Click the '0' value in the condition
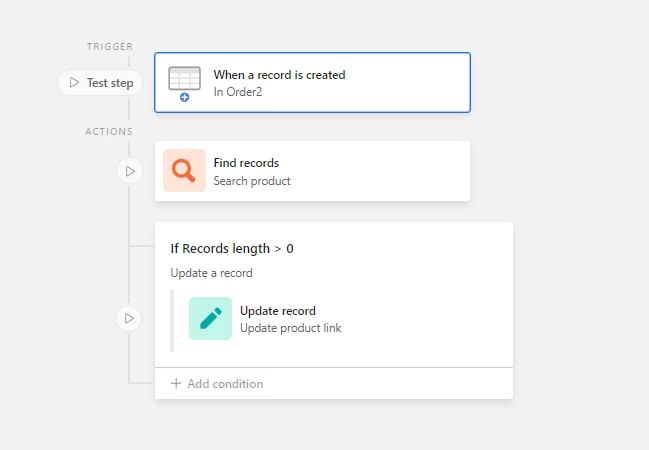Screen dimensions: 649x450 290,248
